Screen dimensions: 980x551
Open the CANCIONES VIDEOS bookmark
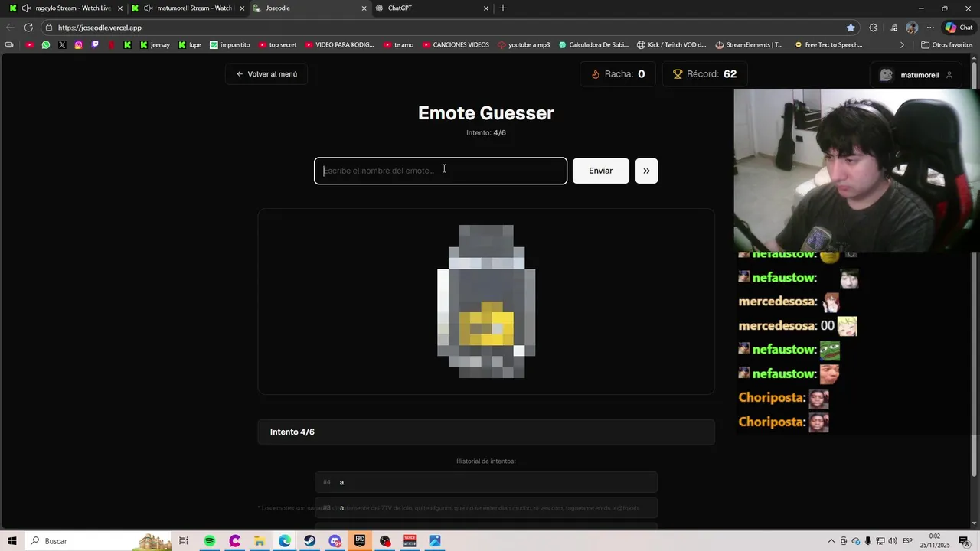point(456,44)
